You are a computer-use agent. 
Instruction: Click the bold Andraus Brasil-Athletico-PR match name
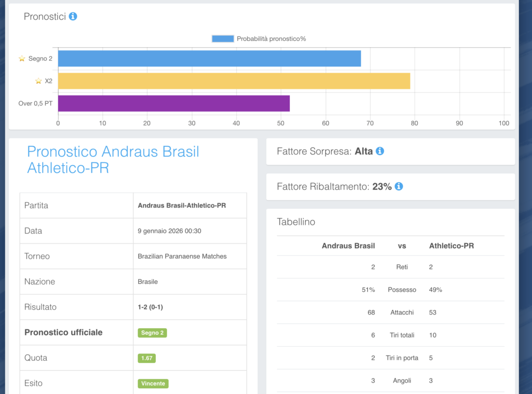pos(181,206)
